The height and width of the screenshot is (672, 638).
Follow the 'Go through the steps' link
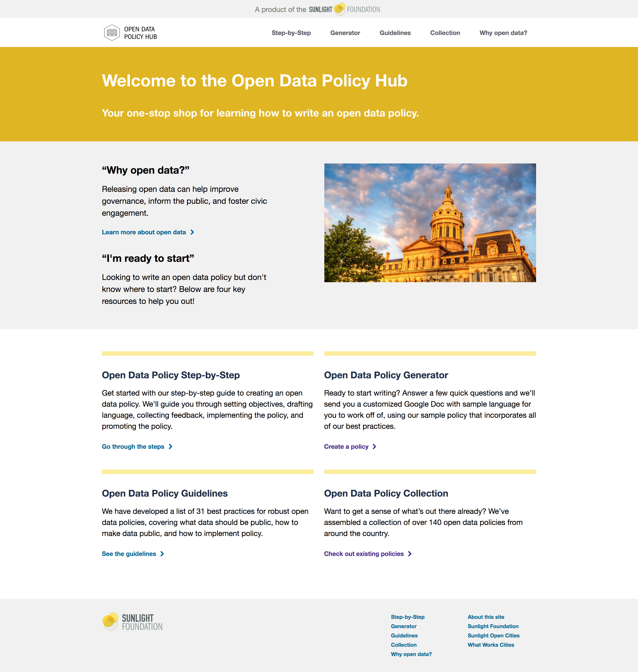[133, 447]
